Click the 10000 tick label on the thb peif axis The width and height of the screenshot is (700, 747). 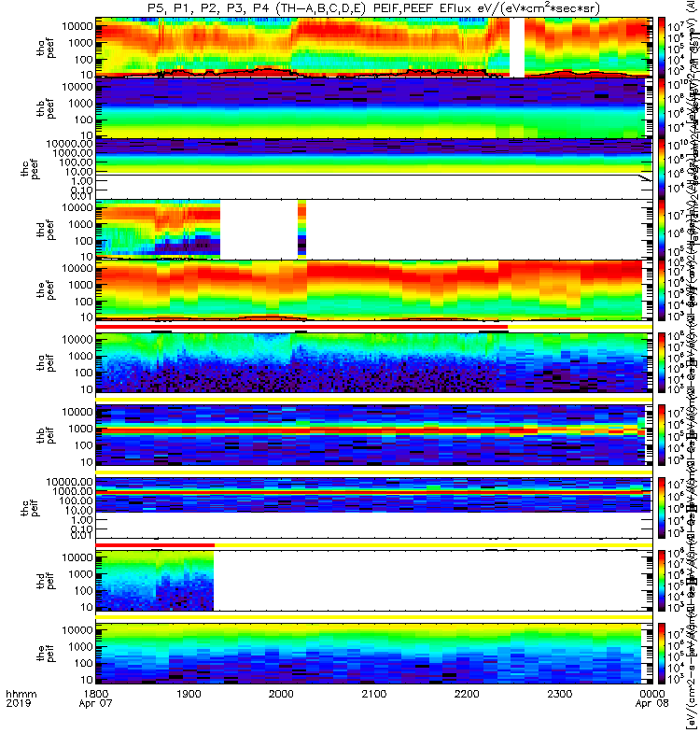click(x=77, y=412)
